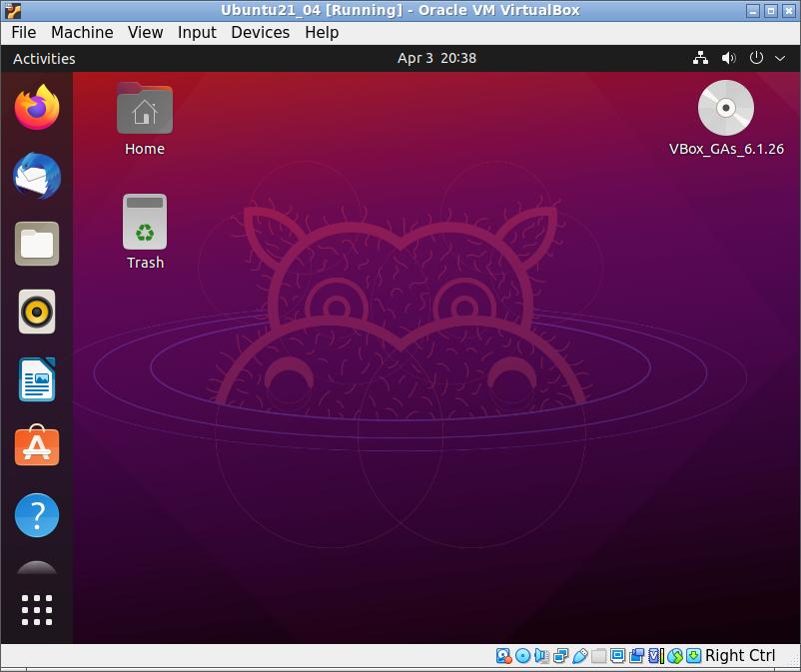Click the Activities button
801x672 pixels.
click(44, 58)
